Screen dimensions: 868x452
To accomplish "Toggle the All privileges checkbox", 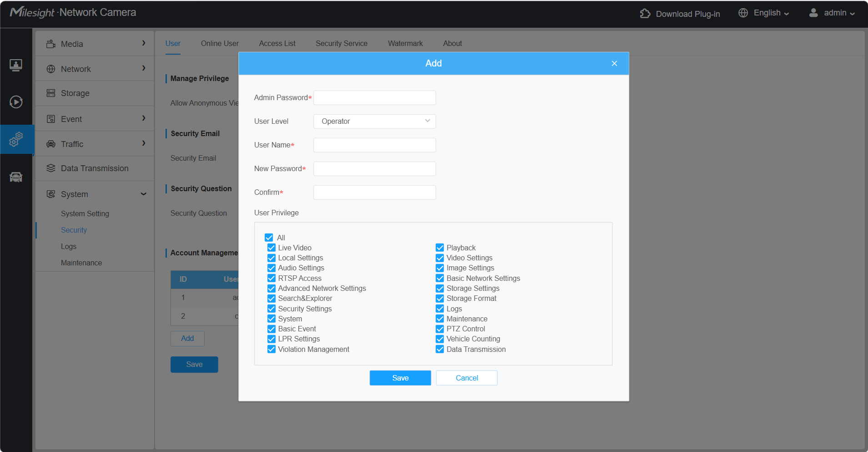I will [x=269, y=238].
